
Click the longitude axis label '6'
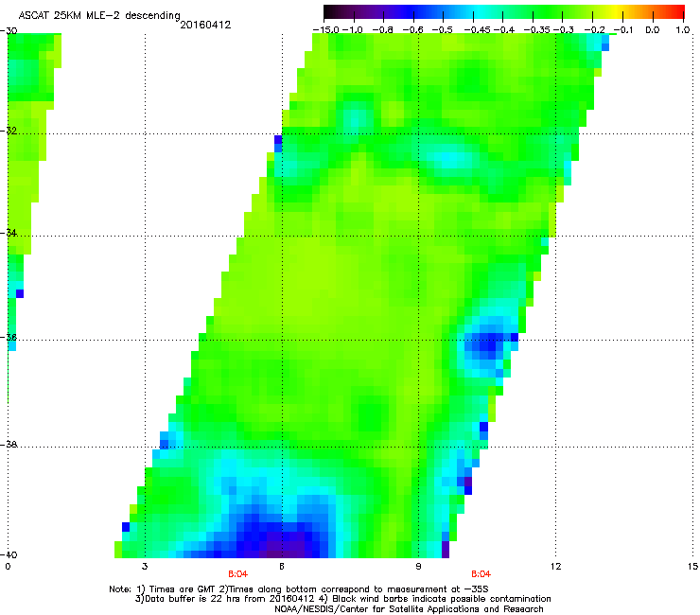coord(282,567)
